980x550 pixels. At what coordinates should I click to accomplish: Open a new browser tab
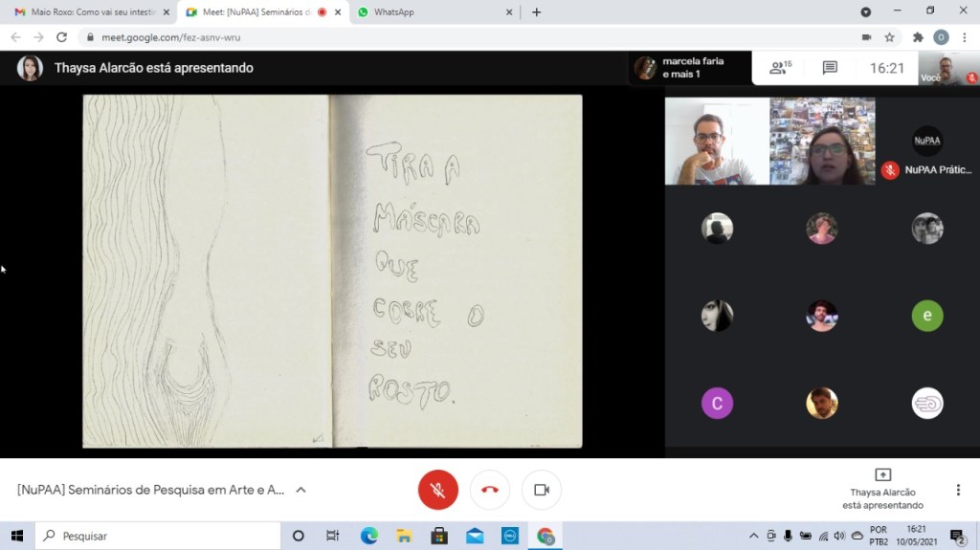[x=536, y=12]
